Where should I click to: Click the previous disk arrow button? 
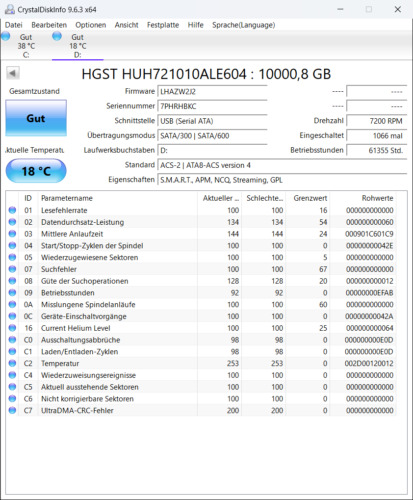pyautogui.click(x=13, y=73)
